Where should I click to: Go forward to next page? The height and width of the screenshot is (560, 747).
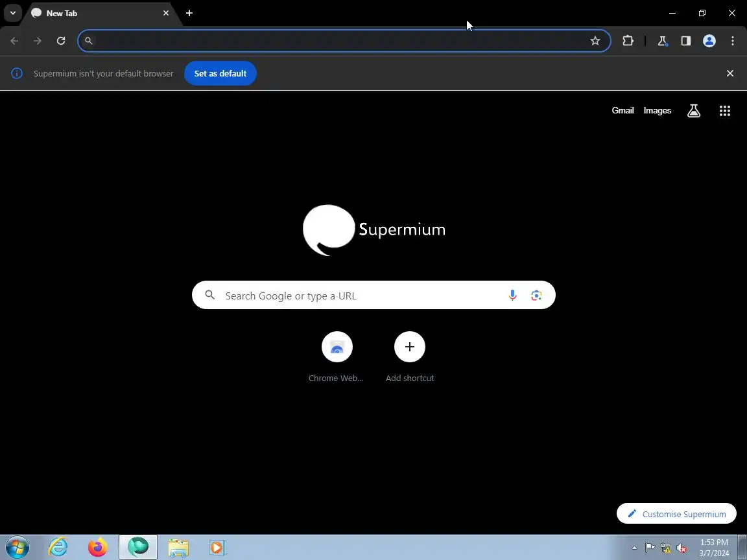pyautogui.click(x=38, y=41)
